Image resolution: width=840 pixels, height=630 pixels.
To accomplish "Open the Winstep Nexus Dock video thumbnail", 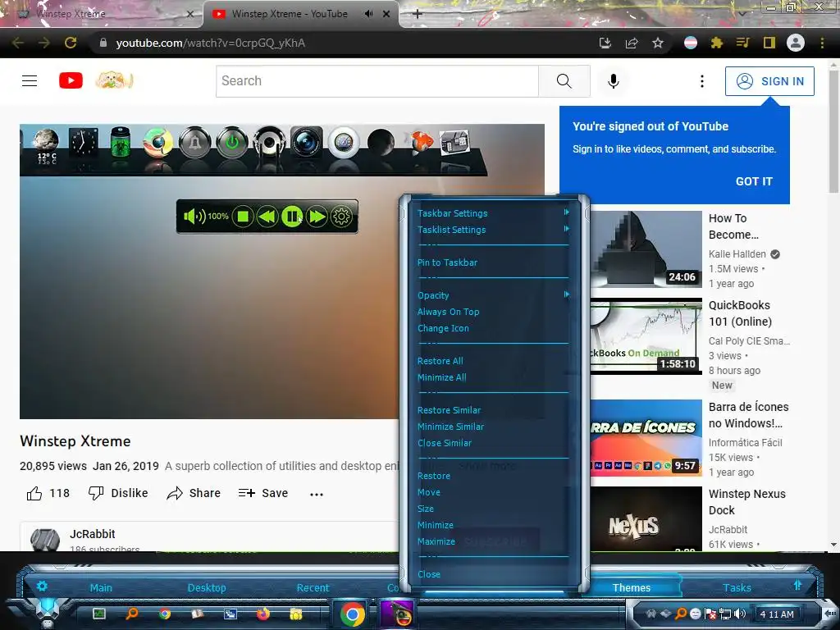I will pyautogui.click(x=646, y=518).
